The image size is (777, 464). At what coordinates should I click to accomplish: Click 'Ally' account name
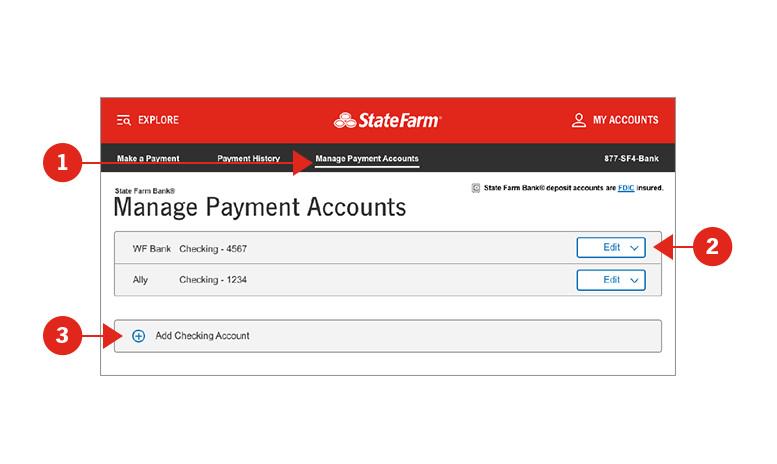[x=140, y=280]
